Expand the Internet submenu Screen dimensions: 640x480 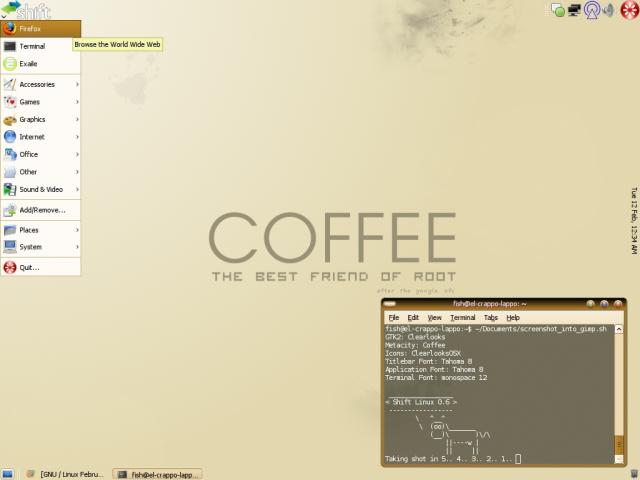coord(40,137)
